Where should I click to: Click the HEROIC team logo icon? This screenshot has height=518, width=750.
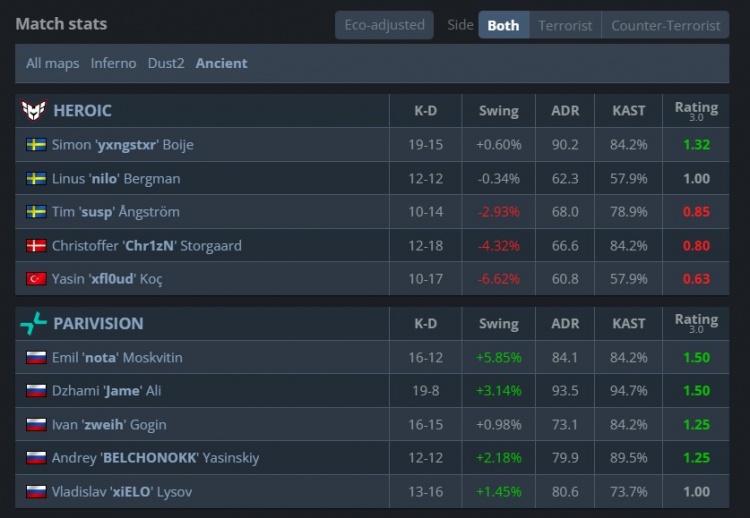[x=33, y=110]
